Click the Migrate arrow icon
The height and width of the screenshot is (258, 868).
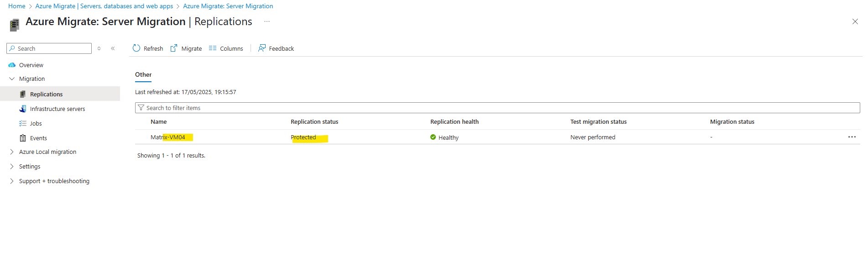point(174,48)
